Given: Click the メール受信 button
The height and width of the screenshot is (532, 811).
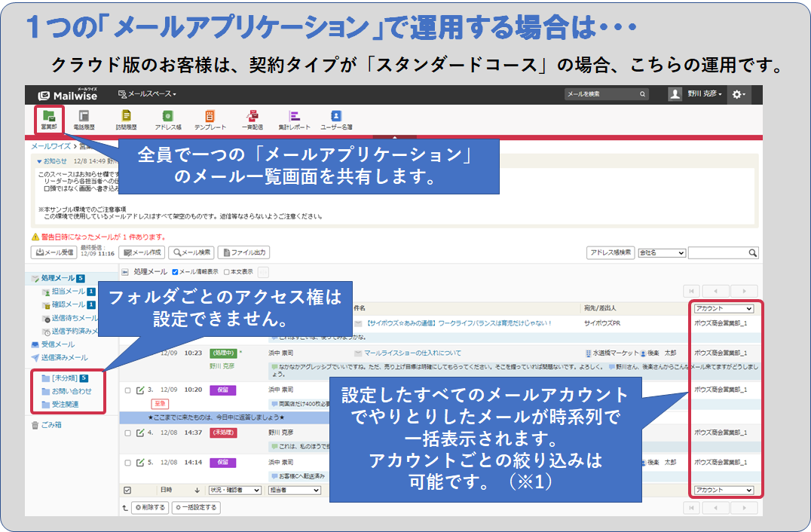Looking at the screenshot, I should coord(54,253).
